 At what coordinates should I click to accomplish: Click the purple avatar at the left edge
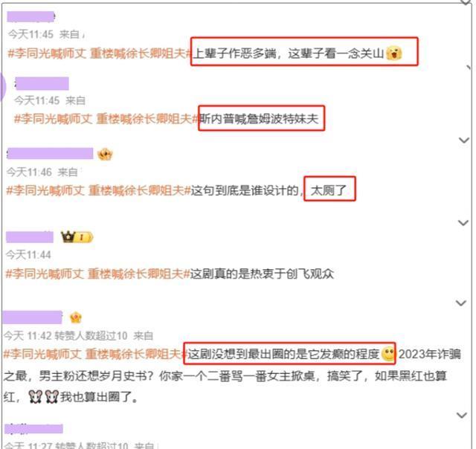2,86
